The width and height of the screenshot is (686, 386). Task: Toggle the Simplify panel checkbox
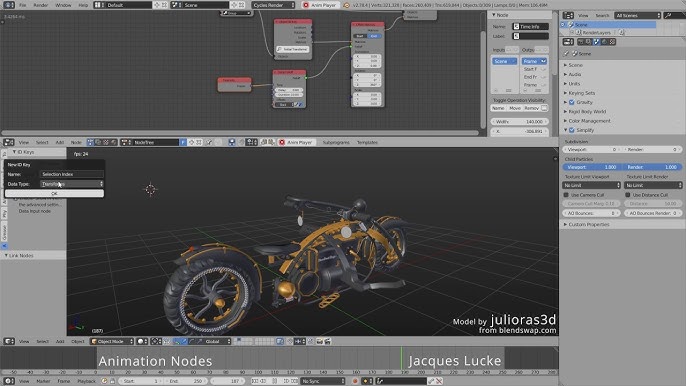click(x=571, y=130)
